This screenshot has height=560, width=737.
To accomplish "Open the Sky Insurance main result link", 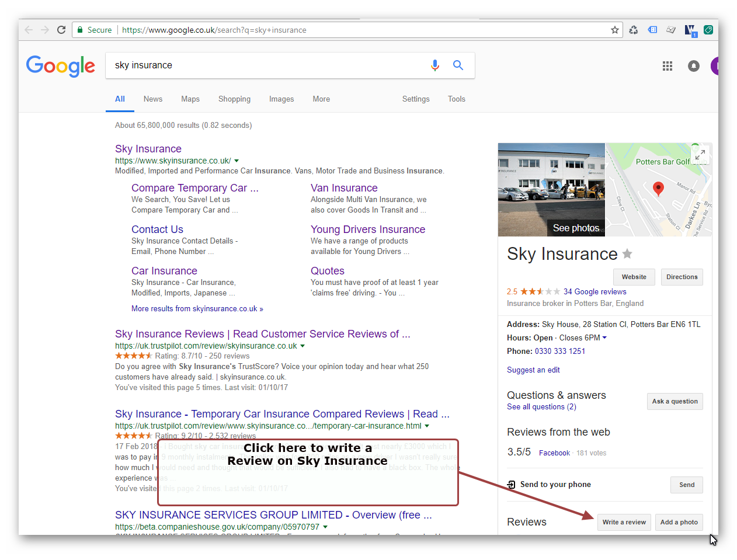I will coord(148,149).
